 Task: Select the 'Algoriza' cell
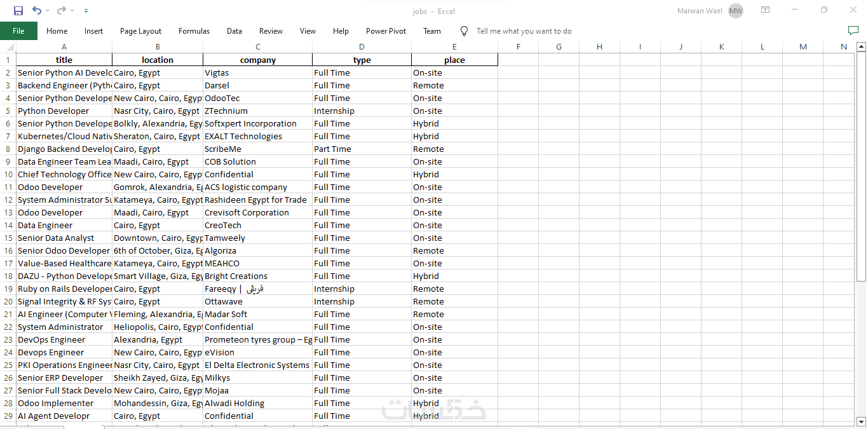click(257, 250)
